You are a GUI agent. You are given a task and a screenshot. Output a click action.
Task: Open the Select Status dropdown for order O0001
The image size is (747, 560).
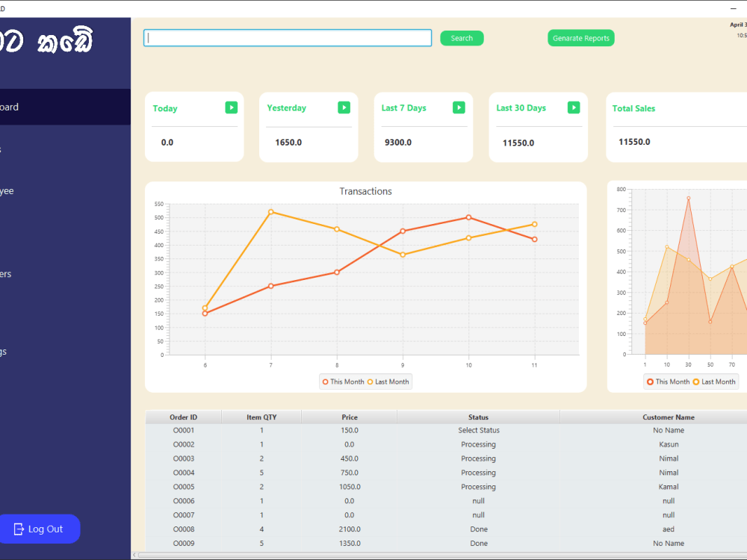478,430
